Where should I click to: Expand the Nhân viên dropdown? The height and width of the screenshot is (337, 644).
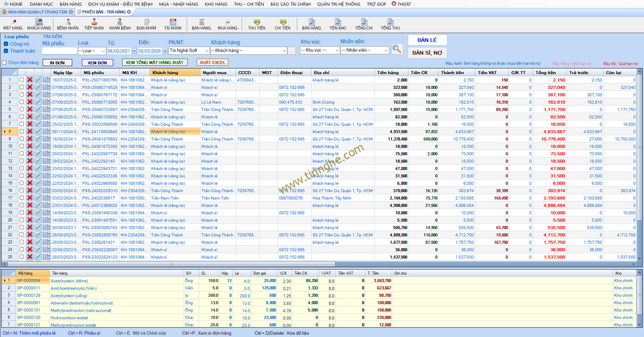click(x=365, y=50)
